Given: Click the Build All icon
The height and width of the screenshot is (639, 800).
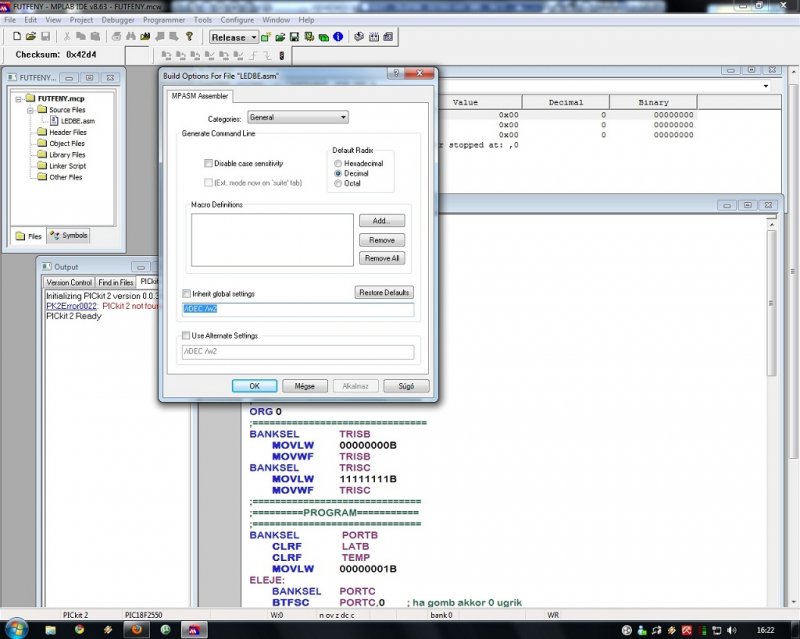Looking at the screenshot, I should click(x=373, y=37).
